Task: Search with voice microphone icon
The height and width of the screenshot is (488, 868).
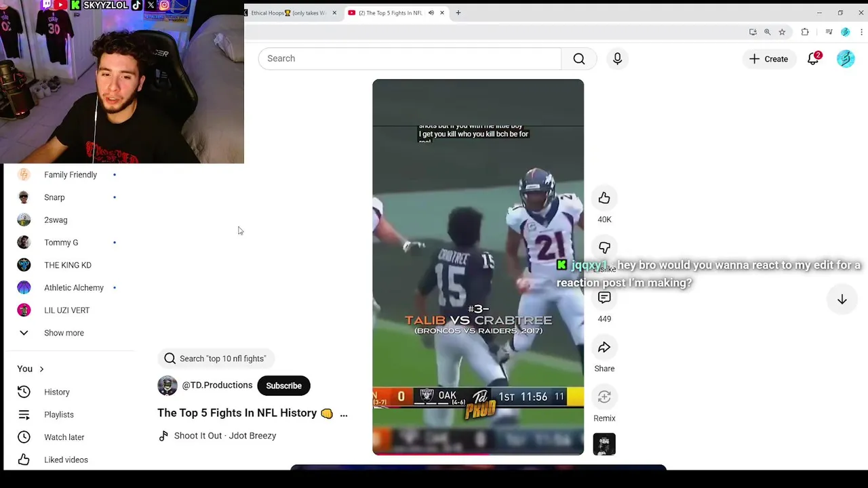Action: (x=617, y=59)
